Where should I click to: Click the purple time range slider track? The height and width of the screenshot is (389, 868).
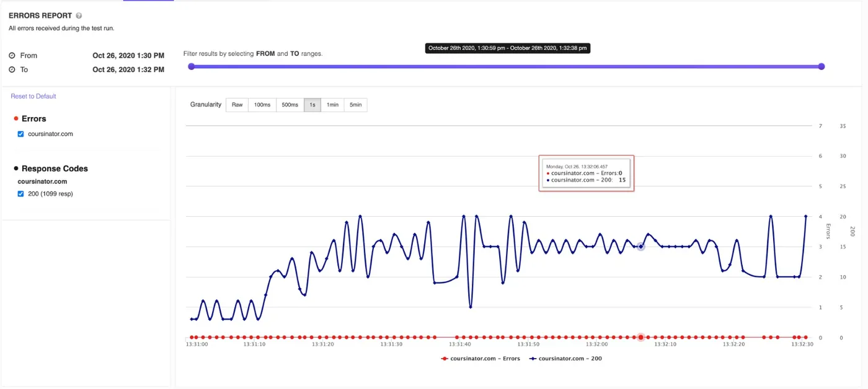tap(506, 66)
